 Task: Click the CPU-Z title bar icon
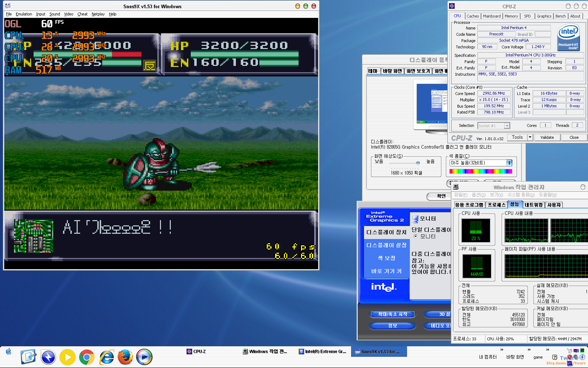pos(452,6)
